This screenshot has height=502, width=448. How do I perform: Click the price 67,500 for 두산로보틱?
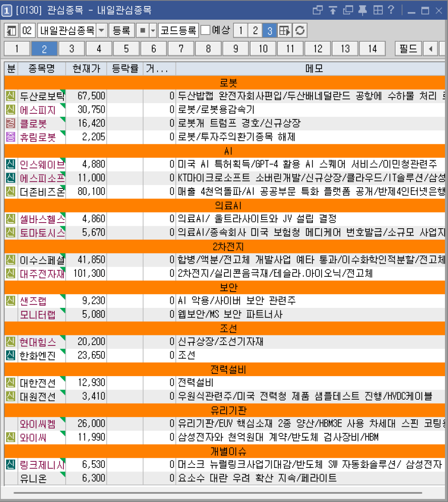pos(91,96)
